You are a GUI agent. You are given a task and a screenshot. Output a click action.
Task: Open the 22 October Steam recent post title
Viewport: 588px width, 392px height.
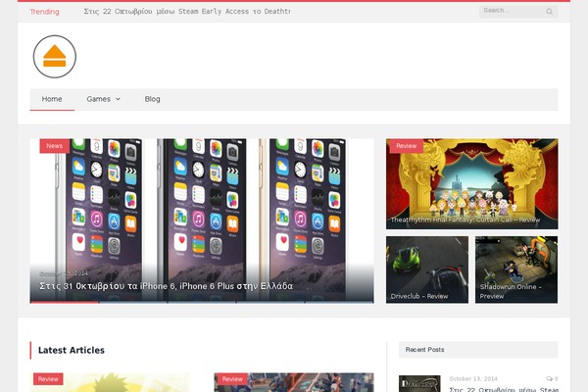click(504, 389)
